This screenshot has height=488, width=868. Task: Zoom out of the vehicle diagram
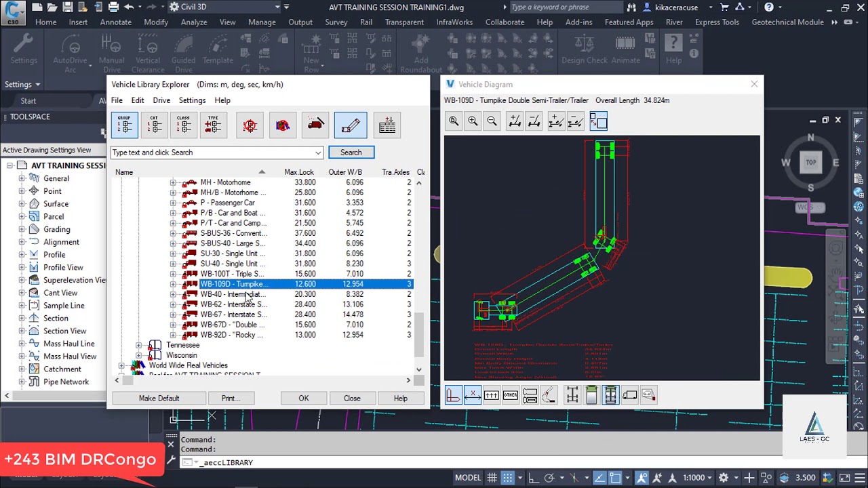coord(492,121)
